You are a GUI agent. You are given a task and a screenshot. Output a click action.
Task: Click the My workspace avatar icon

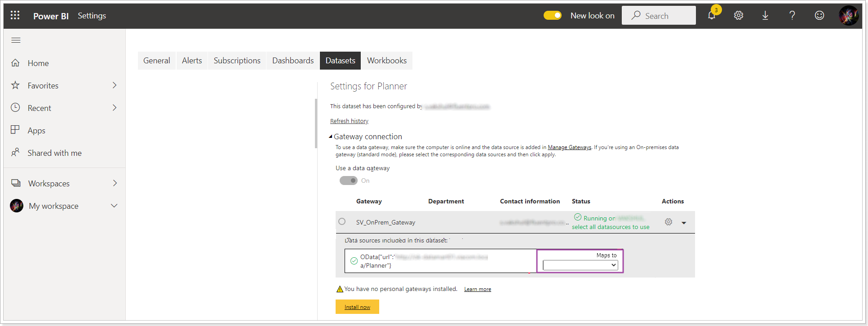17,206
